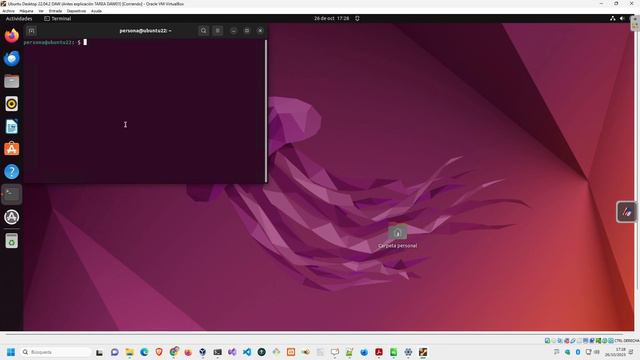Open the Máquina menu in VirtualBox

(27, 11)
